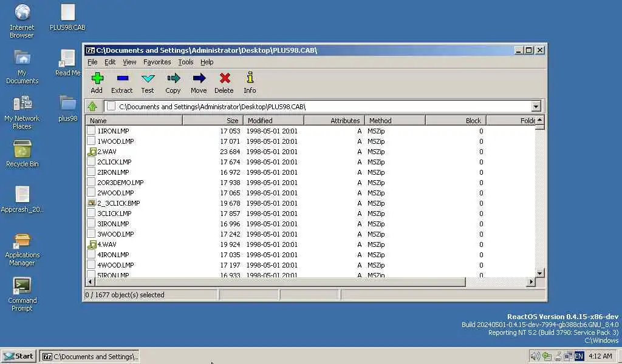The height and width of the screenshot is (364, 622).
Task: Open the Info toolbar icon
Action: click(x=250, y=78)
